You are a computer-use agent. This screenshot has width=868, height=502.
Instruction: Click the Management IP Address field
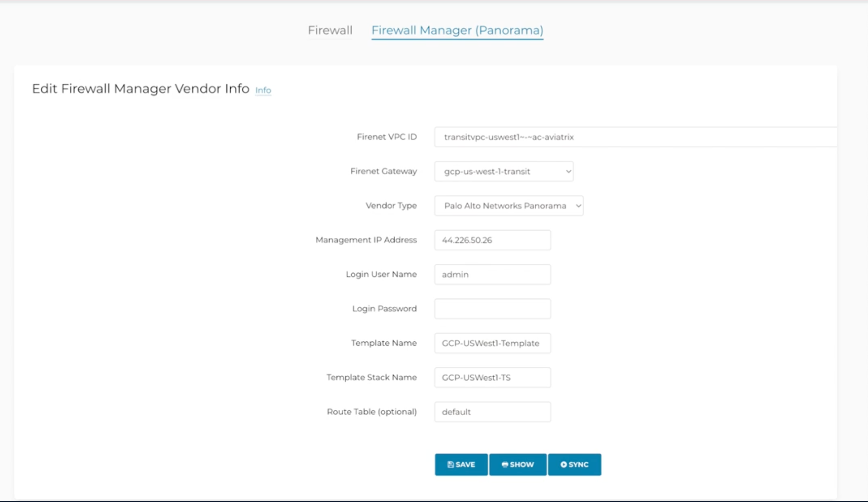(x=492, y=240)
